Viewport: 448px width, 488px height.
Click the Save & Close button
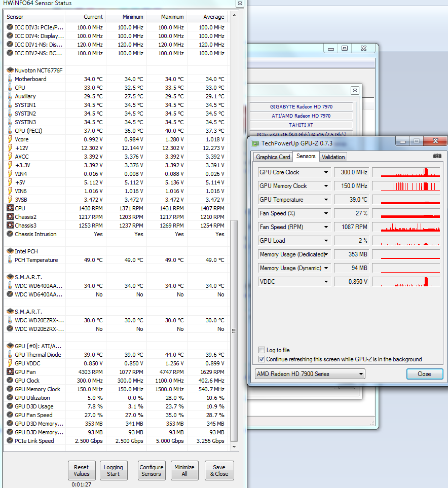[x=219, y=471]
